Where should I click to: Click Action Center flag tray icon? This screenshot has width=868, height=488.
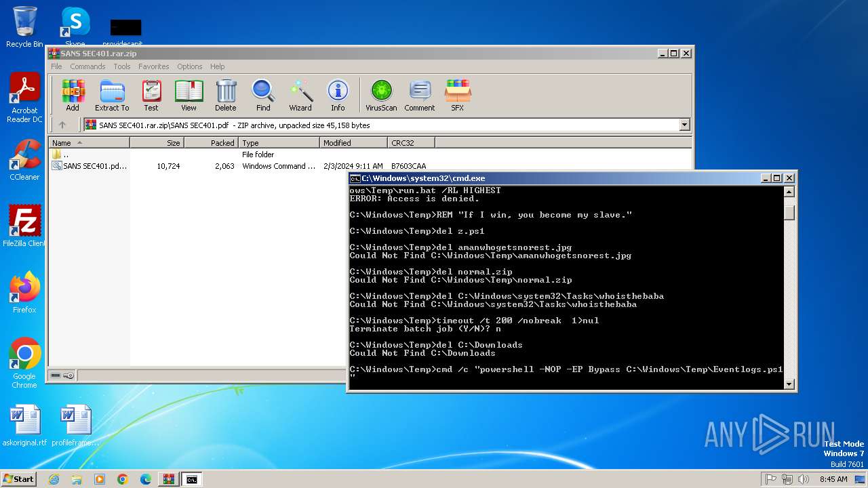(770, 479)
